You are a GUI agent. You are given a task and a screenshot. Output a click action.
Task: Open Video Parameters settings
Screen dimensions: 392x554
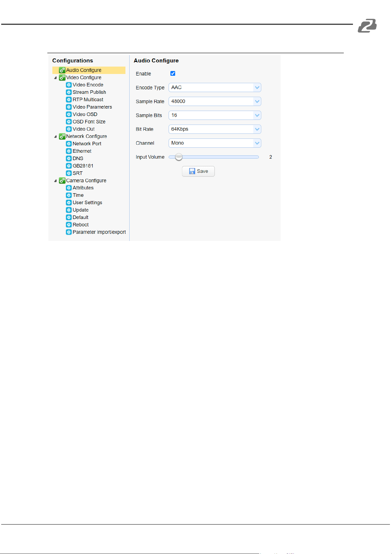click(92, 107)
